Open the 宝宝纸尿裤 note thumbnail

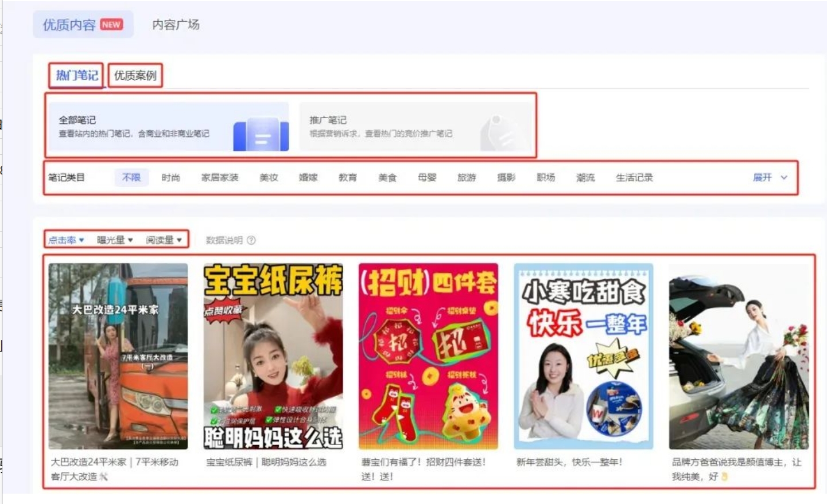[273, 356]
